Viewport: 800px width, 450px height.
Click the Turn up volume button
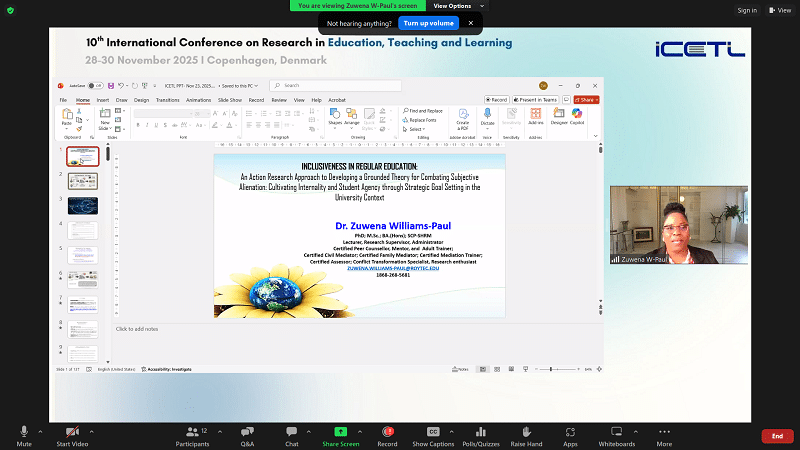pos(428,22)
